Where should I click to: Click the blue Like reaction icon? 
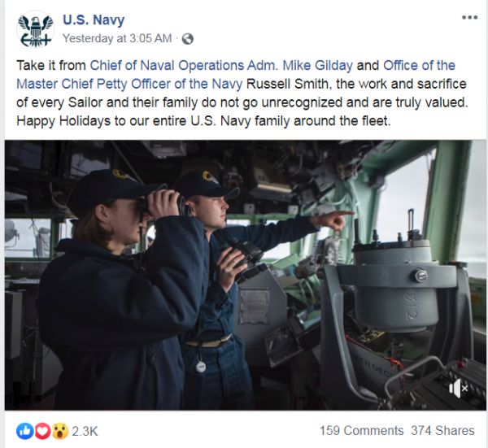25,430
